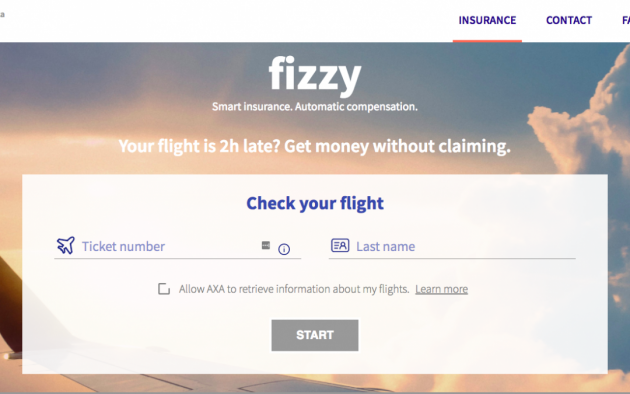
Task: Click the small gray password-manager icon in ticket field
Action: 266,245
